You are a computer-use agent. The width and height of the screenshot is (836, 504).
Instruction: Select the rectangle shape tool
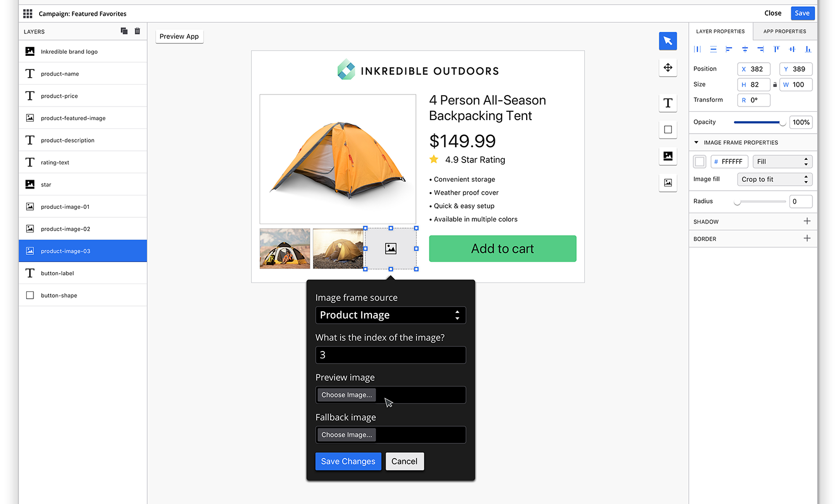click(668, 130)
